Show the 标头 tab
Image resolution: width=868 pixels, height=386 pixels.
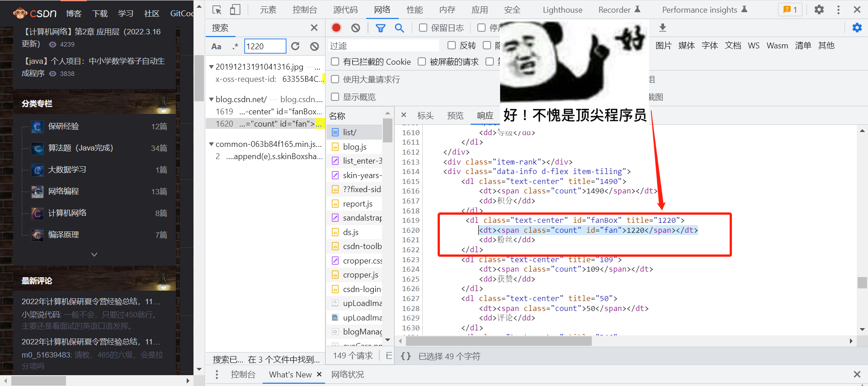tap(425, 116)
